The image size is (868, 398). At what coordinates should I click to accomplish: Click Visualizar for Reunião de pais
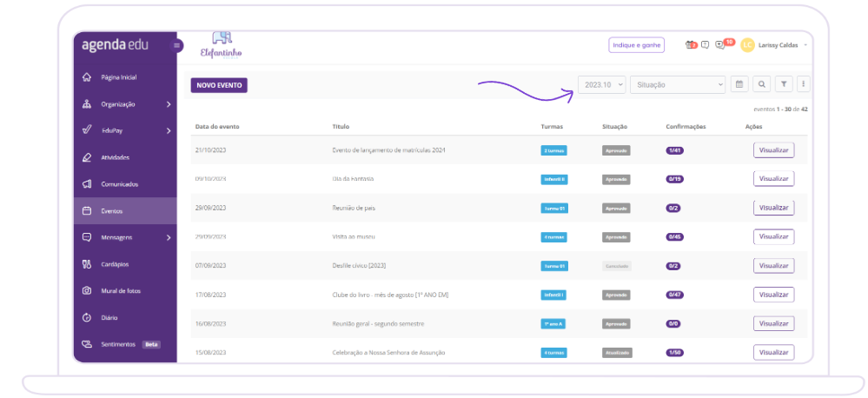[x=773, y=208]
